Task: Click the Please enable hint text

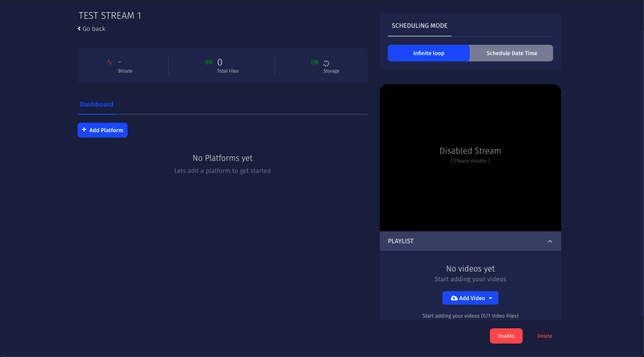Action: (470, 161)
